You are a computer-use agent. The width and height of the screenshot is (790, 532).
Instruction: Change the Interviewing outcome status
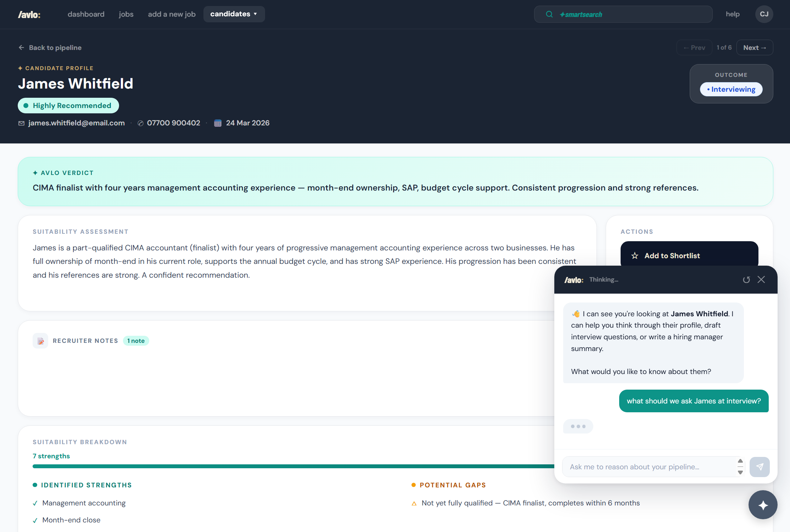click(731, 89)
